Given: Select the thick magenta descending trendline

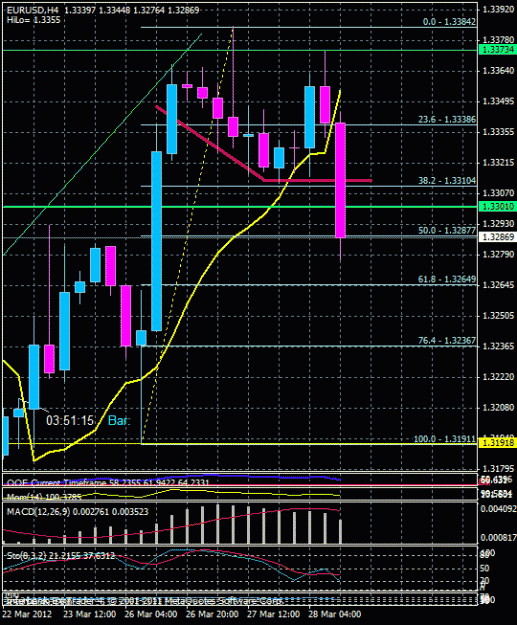Looking at the screenshot, I should point(211,144).
